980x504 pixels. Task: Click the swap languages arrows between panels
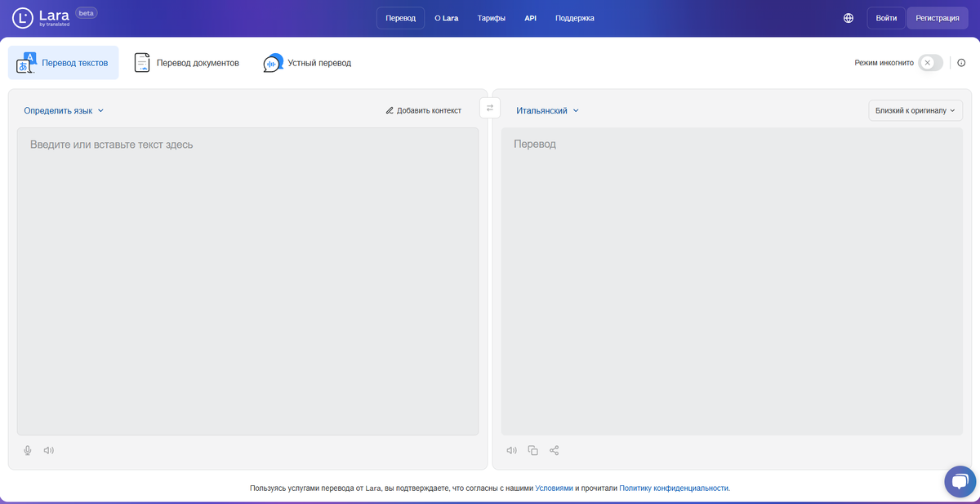click(489, 107)
